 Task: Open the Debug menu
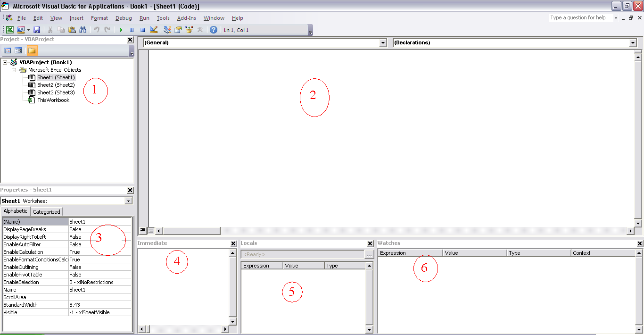124,18
